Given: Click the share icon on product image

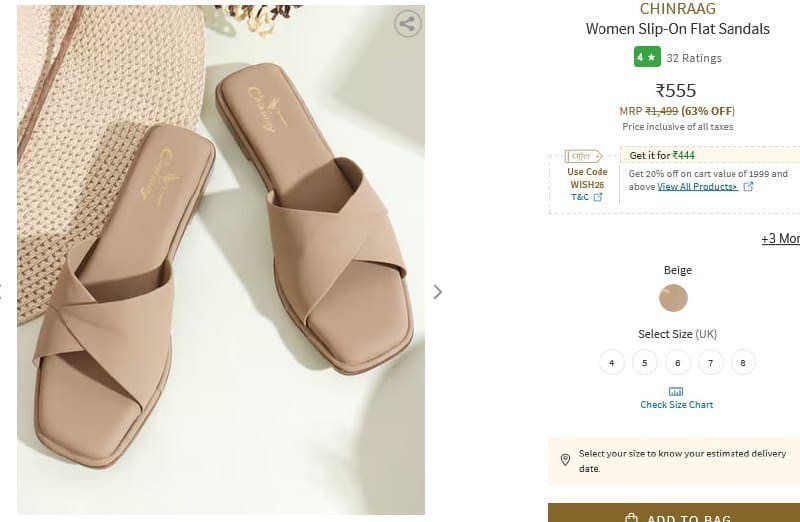Looking at the screenshot, I should pos(408,23).
